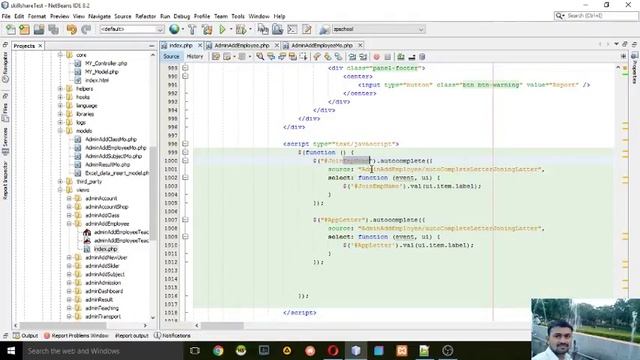The height and width of the screenshot is (360, 640).
Task: Open the Output bottom tab
Action: click(25, 336)
